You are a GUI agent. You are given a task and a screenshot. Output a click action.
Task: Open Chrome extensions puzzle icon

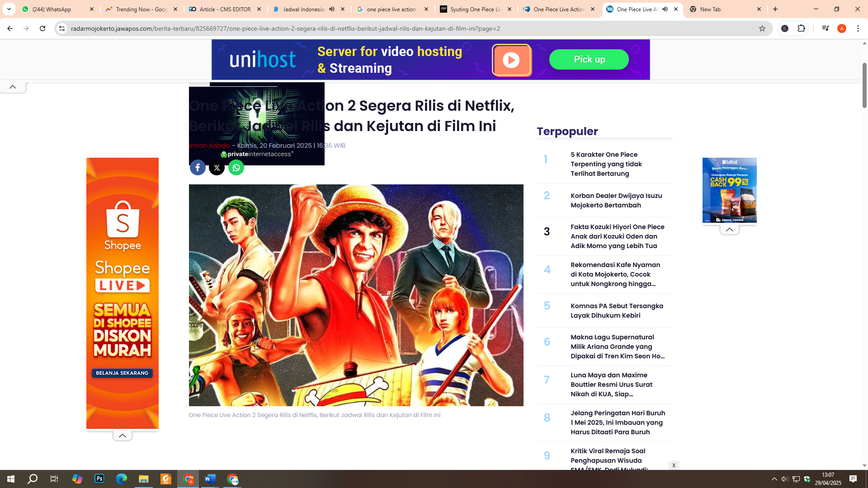(x=802, y=28)
